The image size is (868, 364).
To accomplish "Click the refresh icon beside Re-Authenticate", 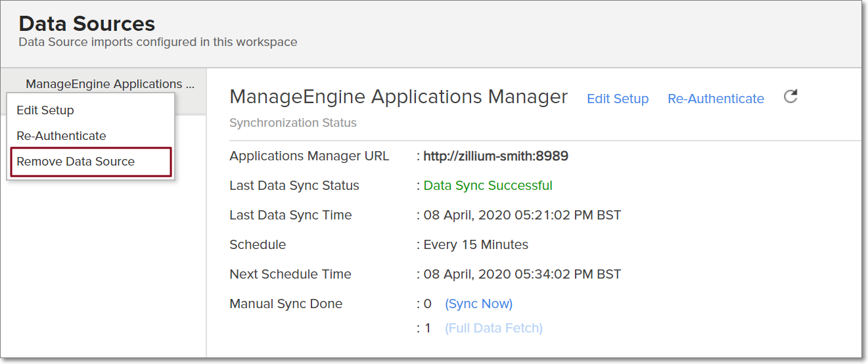I will coord(790,97).
